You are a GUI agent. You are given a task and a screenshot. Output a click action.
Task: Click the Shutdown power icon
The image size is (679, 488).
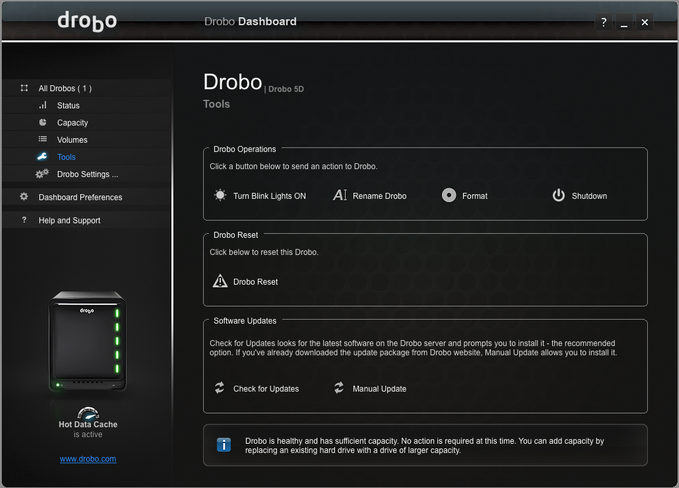(x=559, y=195)
